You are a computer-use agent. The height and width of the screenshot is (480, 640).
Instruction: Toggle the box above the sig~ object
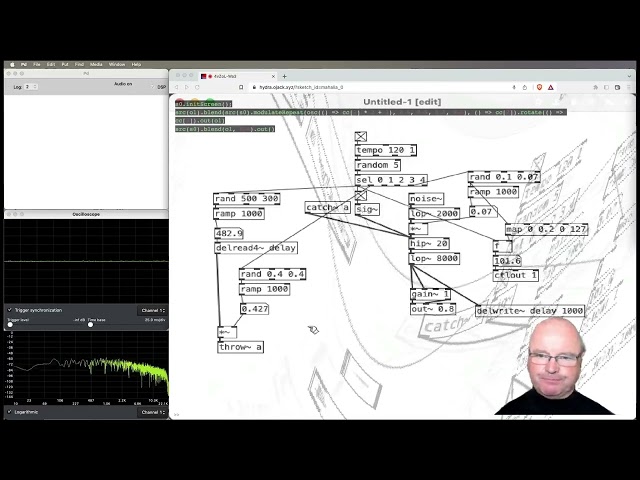tap(361, 196)
